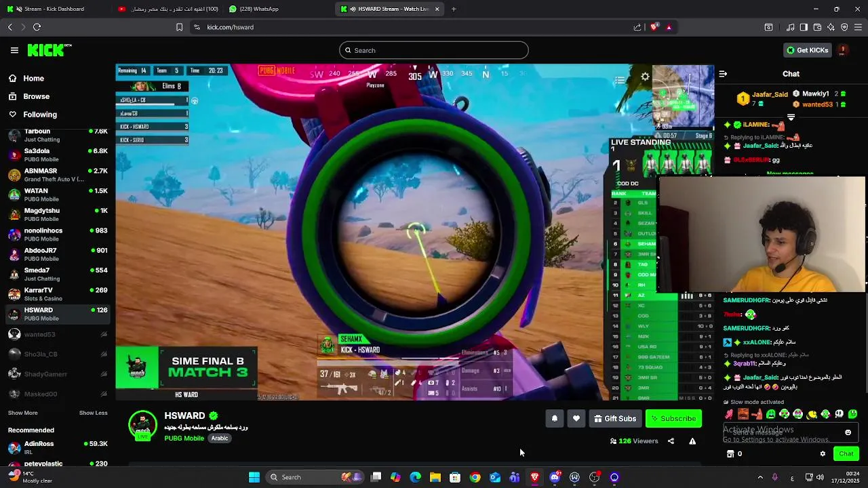Viewport: 868px width, 488px height.
Task: Open emoji picker in message box
Action: [x=848, y=432]
